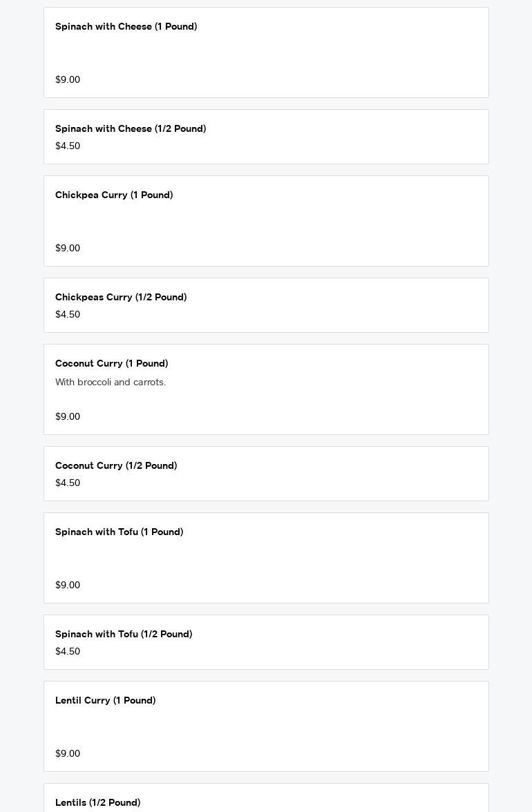Screen dimensions: 532x812
Task: Click the "With broccoli and carrots." description
Action: click(111, 383)
